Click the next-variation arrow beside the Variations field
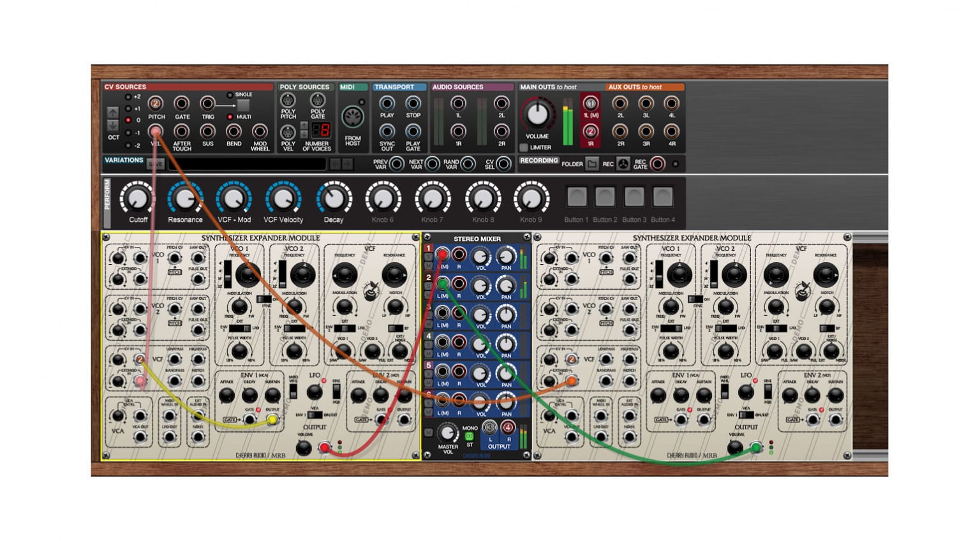This screenshot has height=541, width=980. coord(346,164)
